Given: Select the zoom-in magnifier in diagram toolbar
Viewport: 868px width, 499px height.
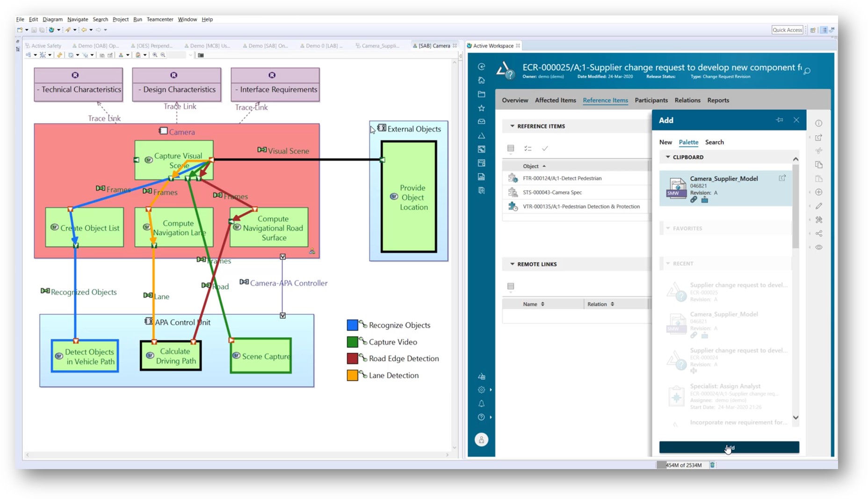Looking at the screenshot, I should click(155, 55).
